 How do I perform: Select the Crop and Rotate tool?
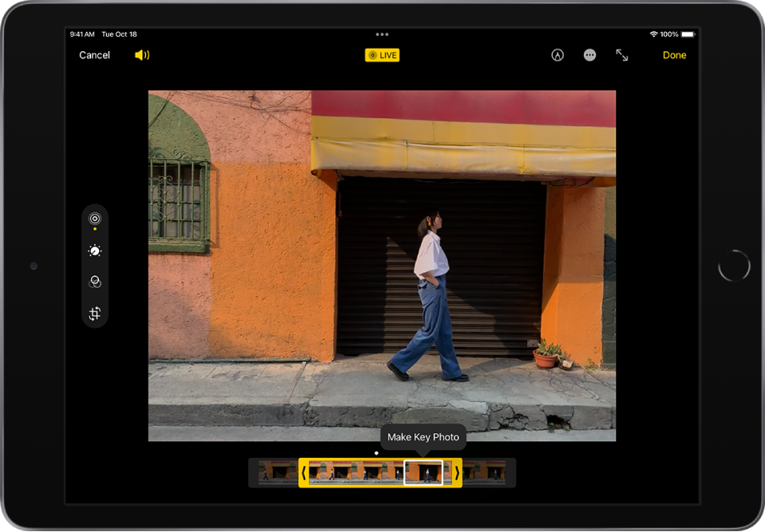coord(94,312)
